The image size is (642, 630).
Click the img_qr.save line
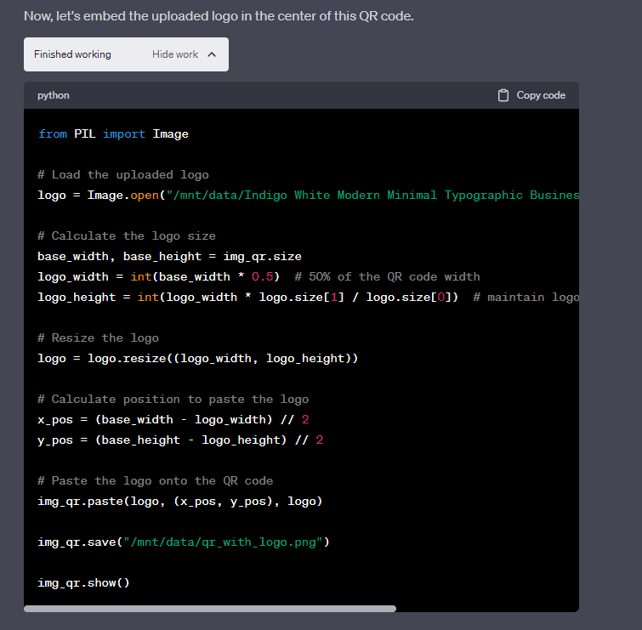[x=183, y=542]
